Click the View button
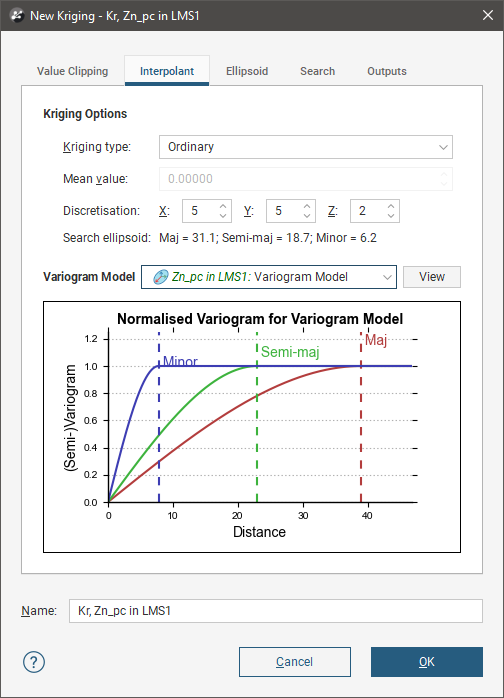The image size is (504, 698). [432, 277]
